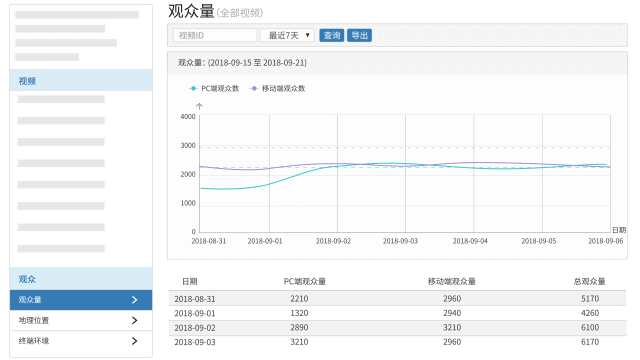
Task: Click the 查询 button
Action: click(x=331, y=36)
